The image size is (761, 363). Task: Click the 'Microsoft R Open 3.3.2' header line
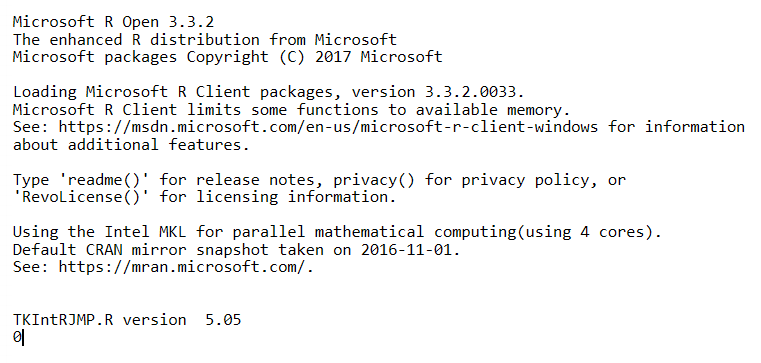tap(113, 22)
